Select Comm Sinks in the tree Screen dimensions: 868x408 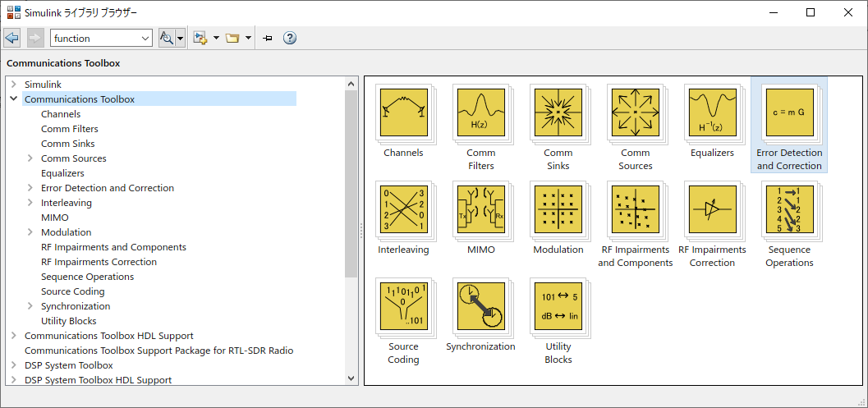pyautogui.click(x=67, y=144)
